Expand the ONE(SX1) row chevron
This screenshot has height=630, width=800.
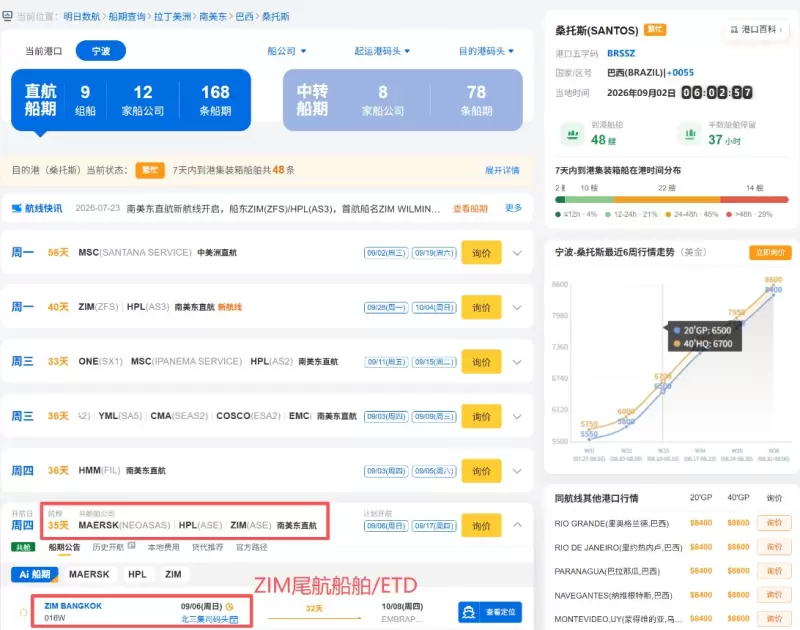pyautogui.click(x=517, y=362)
